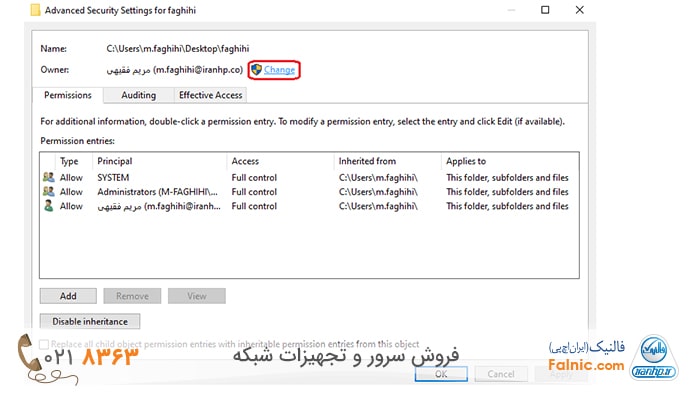Sort by the Access column header
Viewport: 694px width, 405px height.
(280, 161)
